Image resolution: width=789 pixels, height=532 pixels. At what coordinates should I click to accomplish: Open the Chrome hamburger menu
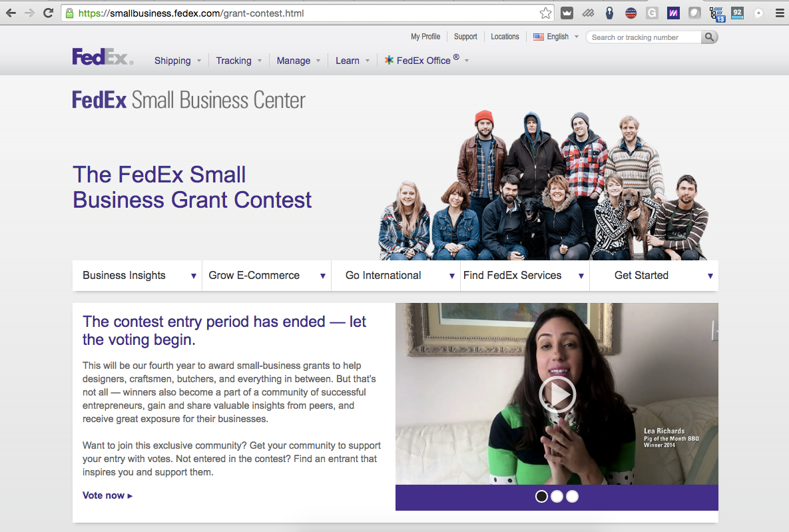click(780, 13)
